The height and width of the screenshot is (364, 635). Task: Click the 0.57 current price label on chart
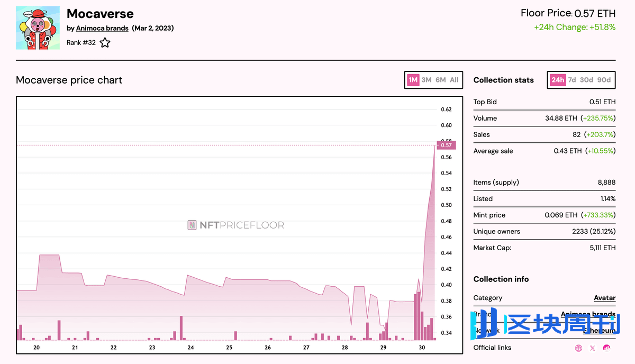tap(446, 145)
